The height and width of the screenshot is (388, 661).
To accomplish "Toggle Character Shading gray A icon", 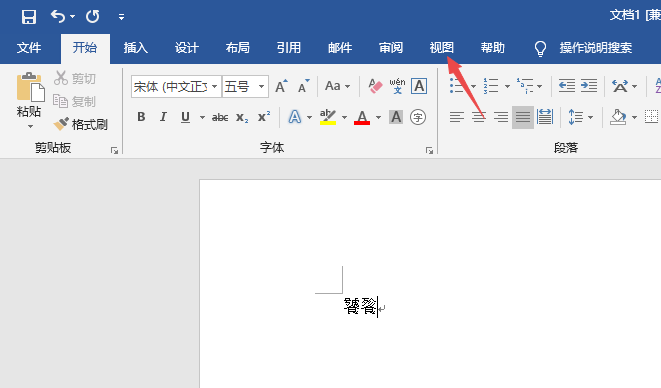I will click(x=396, y=117).
